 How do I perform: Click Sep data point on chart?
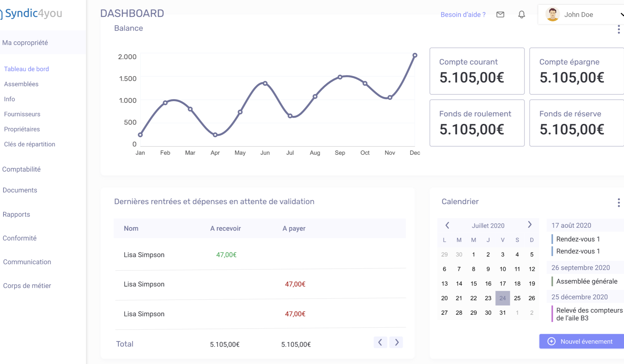tap(340, 77)
